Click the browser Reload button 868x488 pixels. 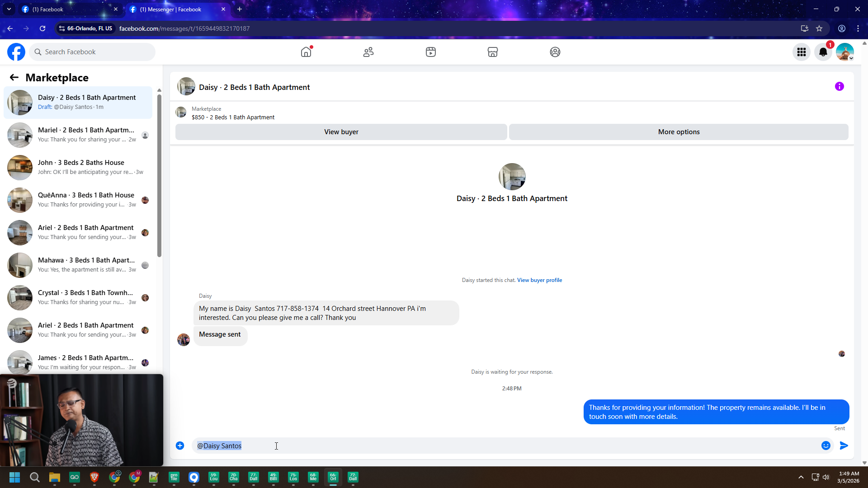point(42,28)
